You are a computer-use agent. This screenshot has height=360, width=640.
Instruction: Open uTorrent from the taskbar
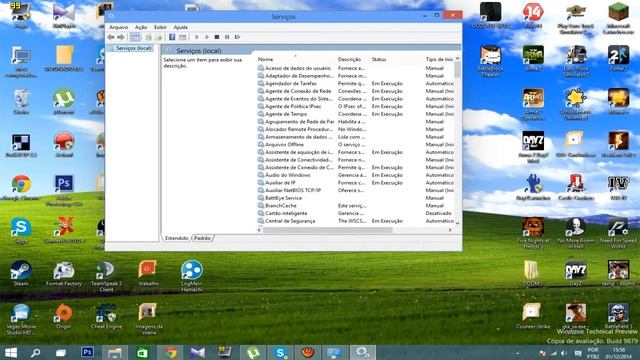pyautogui.click(x=253, y=352)
